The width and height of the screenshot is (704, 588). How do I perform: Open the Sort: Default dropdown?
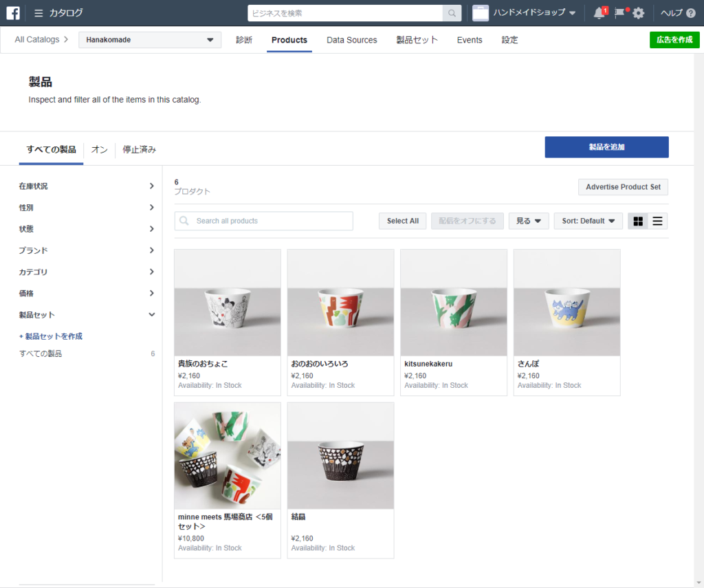click(588, 221)
